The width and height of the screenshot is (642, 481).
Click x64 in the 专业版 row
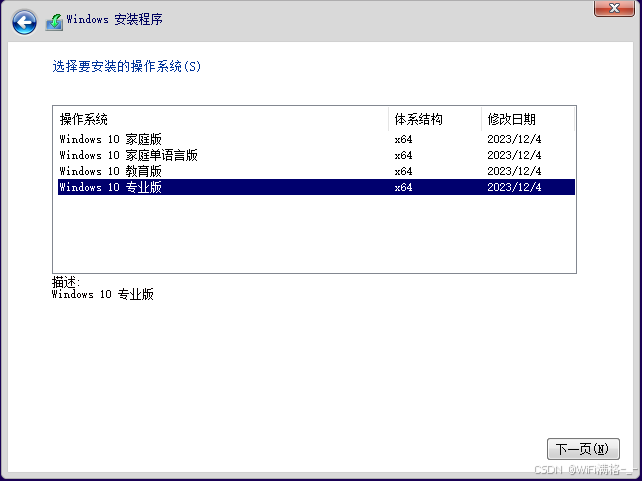tap(403, 187)
